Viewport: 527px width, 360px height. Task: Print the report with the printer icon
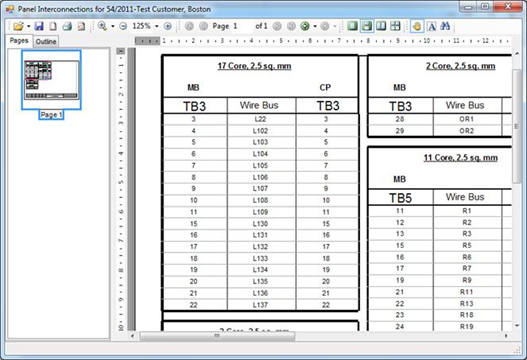pos(67,26)
